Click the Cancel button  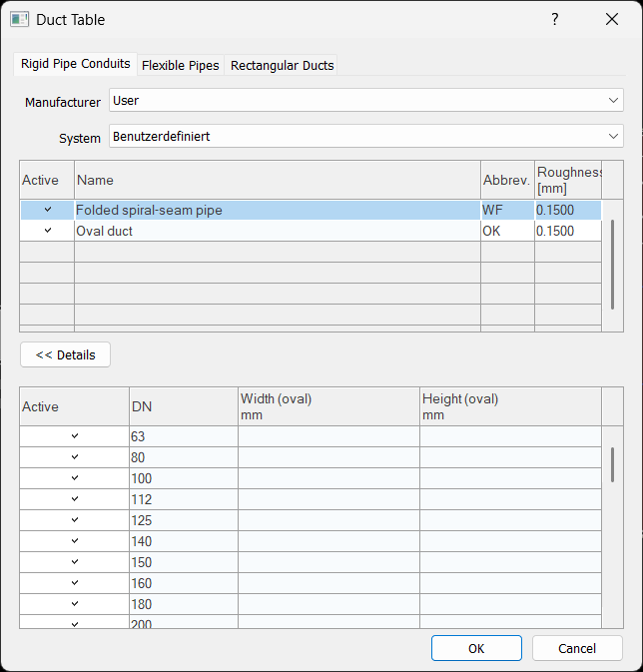577,648
